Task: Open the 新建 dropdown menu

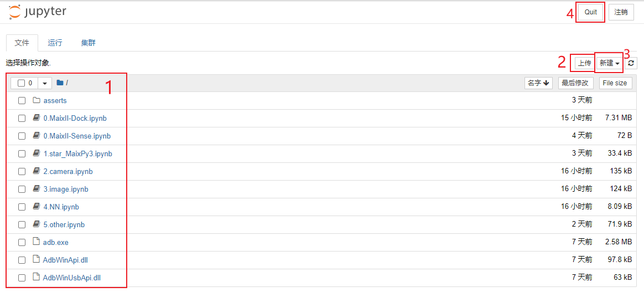Action: point(609,63)
